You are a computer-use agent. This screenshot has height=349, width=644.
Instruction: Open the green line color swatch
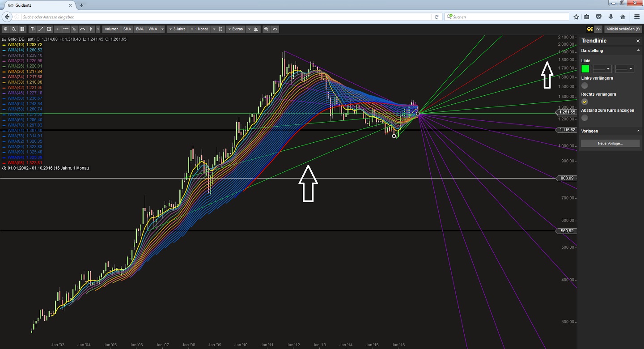tap(585, 69)
